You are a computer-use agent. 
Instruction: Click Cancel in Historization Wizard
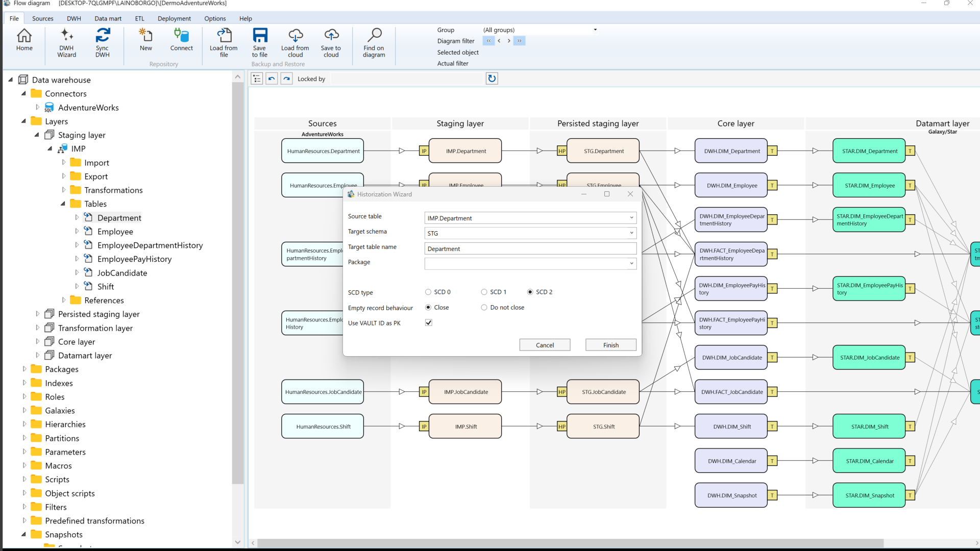(x=545, y=345)
